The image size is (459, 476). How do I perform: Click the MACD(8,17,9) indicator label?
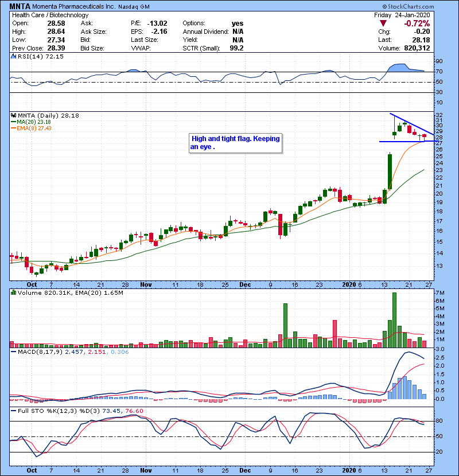(40, 352)
